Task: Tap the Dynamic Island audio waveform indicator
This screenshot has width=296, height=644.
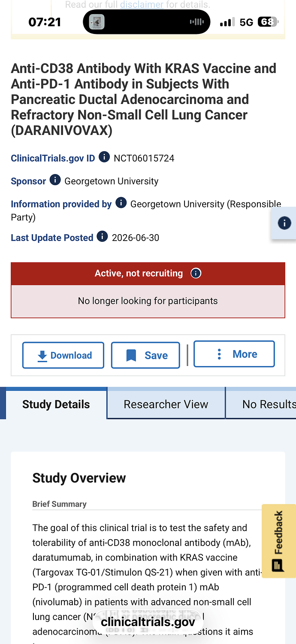Action: click(x=197, y=22)
